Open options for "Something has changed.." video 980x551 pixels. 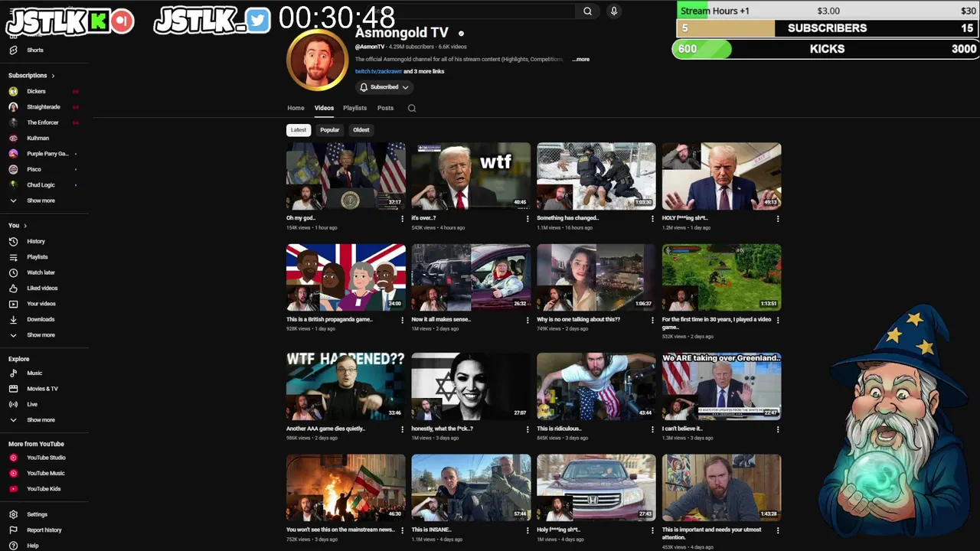pos(652,219)
